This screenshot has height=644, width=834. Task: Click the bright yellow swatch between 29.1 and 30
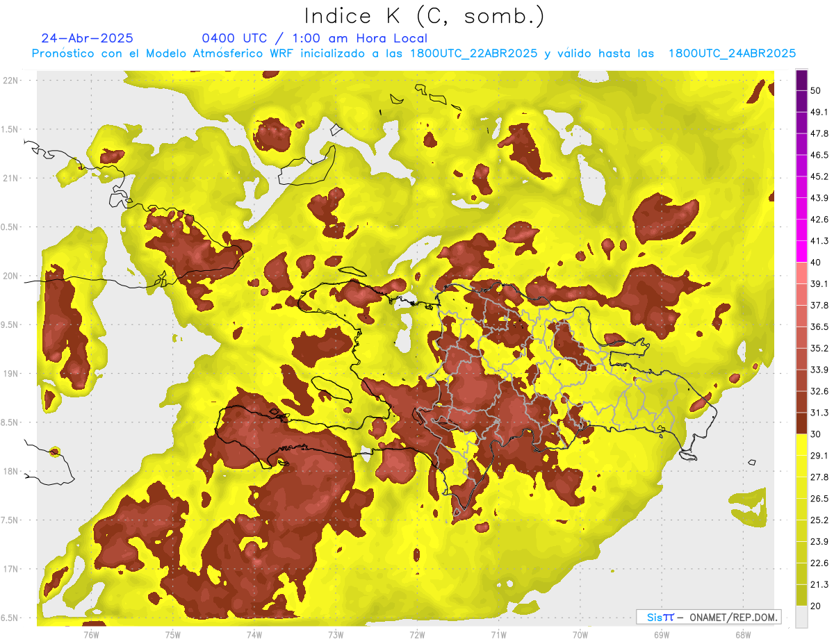tap(801, 445)
